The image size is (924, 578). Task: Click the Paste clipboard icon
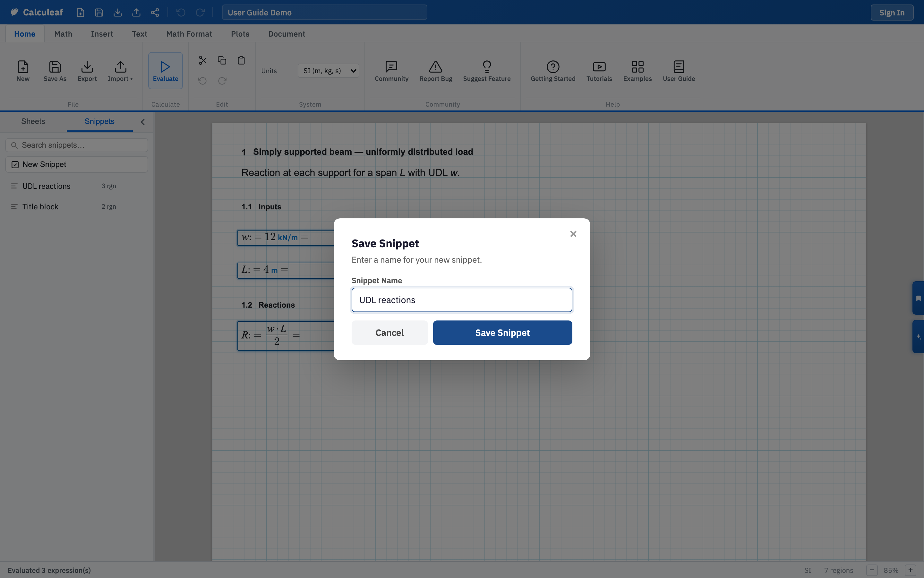(x=241, y=60)
